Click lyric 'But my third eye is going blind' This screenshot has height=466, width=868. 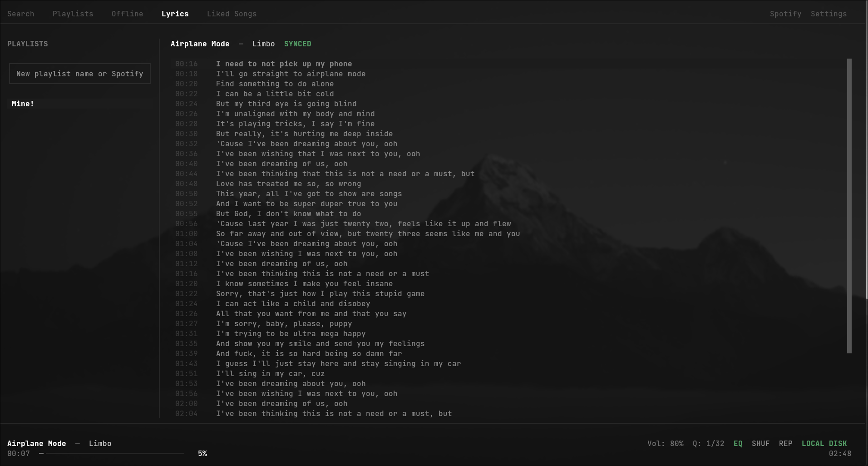coord(286,104)
